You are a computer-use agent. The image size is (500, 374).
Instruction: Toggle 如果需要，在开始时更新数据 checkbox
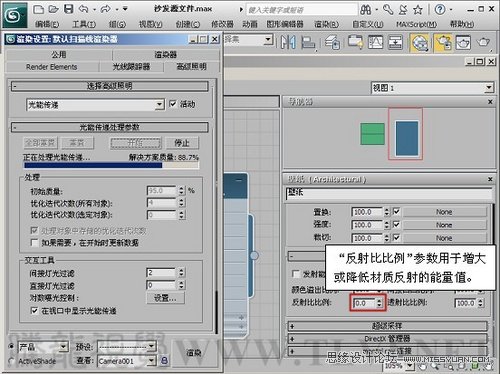34,243
